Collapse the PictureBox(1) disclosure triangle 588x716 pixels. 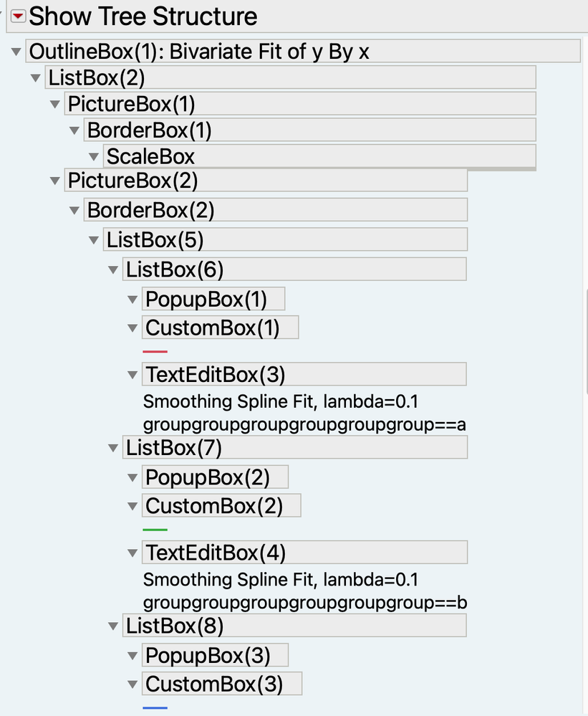(55, 105)
